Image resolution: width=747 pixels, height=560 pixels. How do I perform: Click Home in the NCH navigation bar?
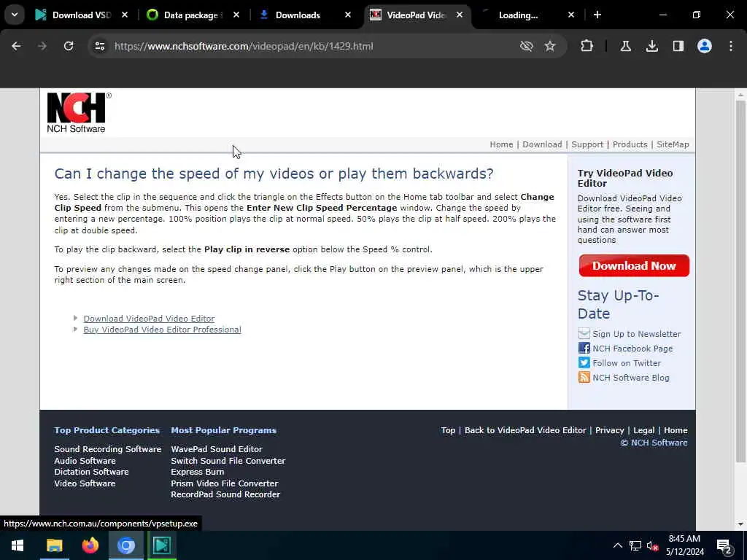pos(501,144)
